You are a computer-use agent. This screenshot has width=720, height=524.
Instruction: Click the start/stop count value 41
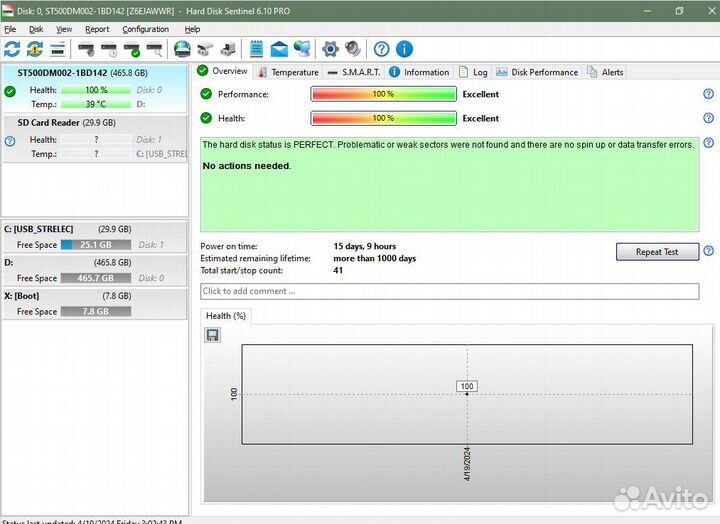tap(338, 270)
